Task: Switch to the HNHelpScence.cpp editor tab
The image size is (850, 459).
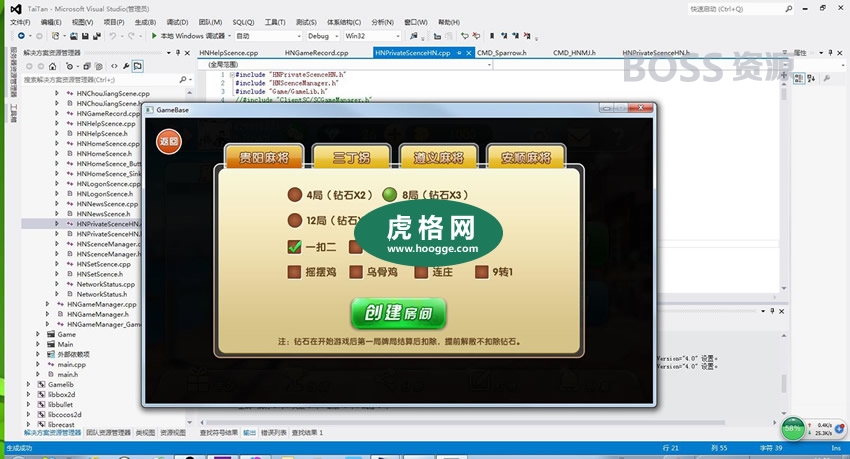Action: coord(228,53)
